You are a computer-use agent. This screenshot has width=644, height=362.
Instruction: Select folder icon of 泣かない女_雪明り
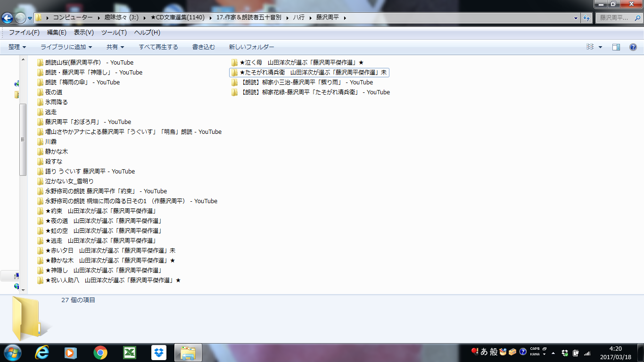pos(40,181)
